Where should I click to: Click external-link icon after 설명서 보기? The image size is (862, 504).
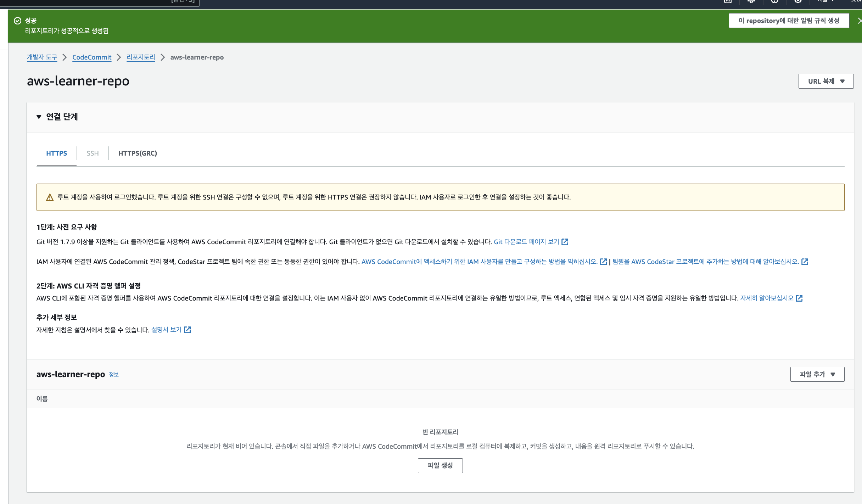(187, 330)
